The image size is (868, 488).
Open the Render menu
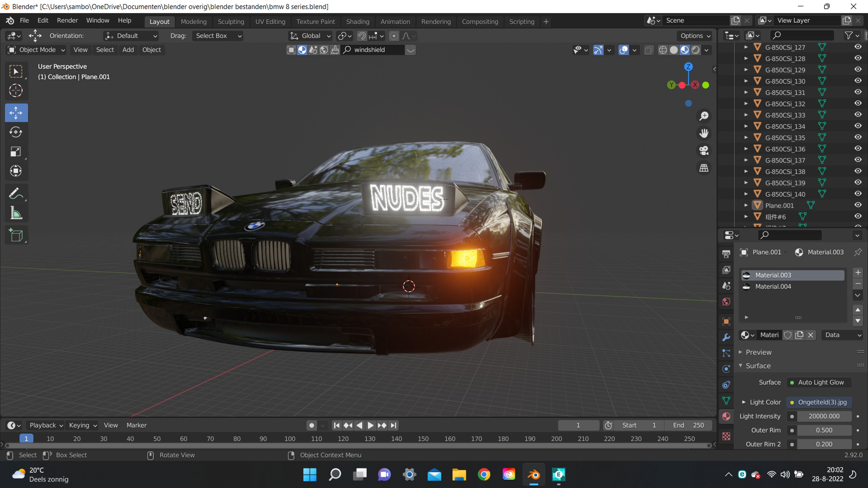(x=67, y=20)
